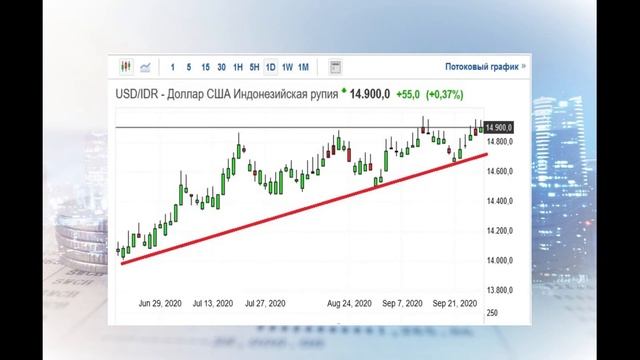640x360 pixels.
Task: Choose the 30 minute timeframe
Action: (222, 67)
